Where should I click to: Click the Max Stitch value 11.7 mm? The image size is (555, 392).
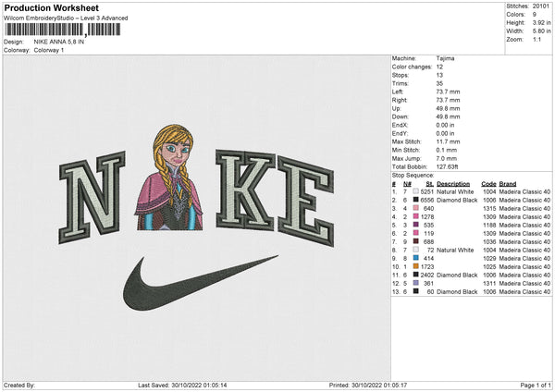coord(448,141)
